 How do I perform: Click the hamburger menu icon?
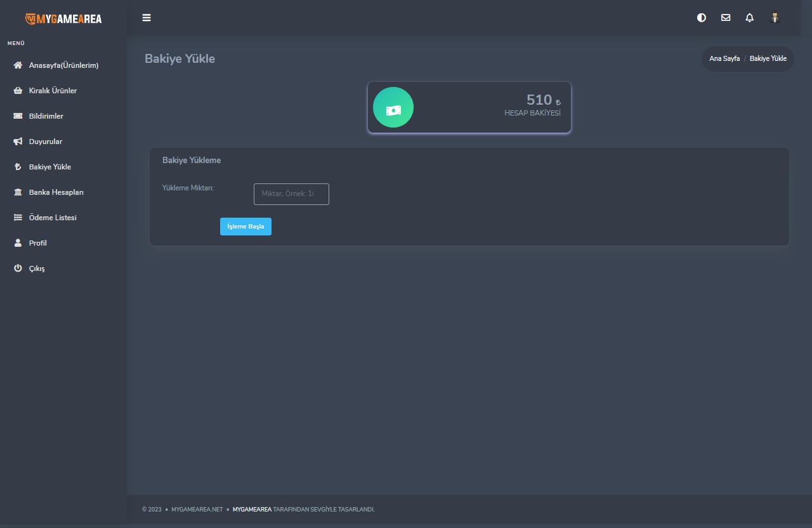(147, 18)
